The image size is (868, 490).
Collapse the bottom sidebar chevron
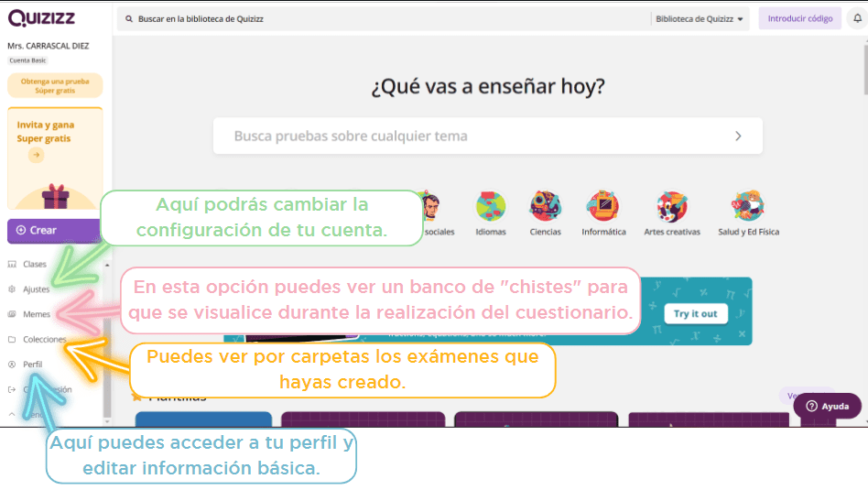coord(12,414)
